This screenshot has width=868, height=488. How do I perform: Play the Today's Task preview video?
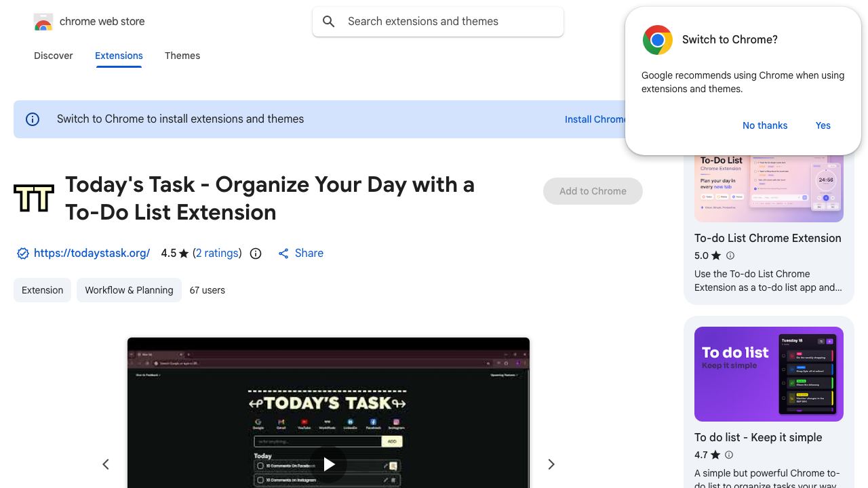[329, 464]
